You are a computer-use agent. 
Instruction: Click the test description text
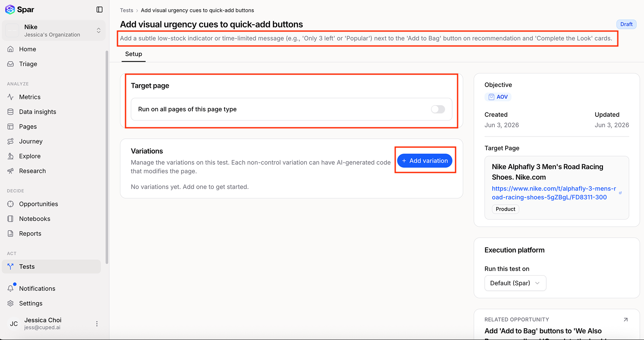[x=366, y=38]
